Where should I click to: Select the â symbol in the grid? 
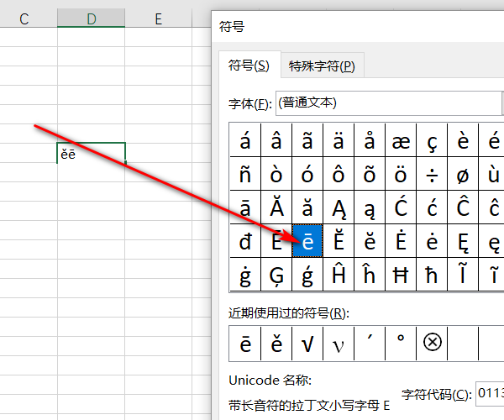276,140
